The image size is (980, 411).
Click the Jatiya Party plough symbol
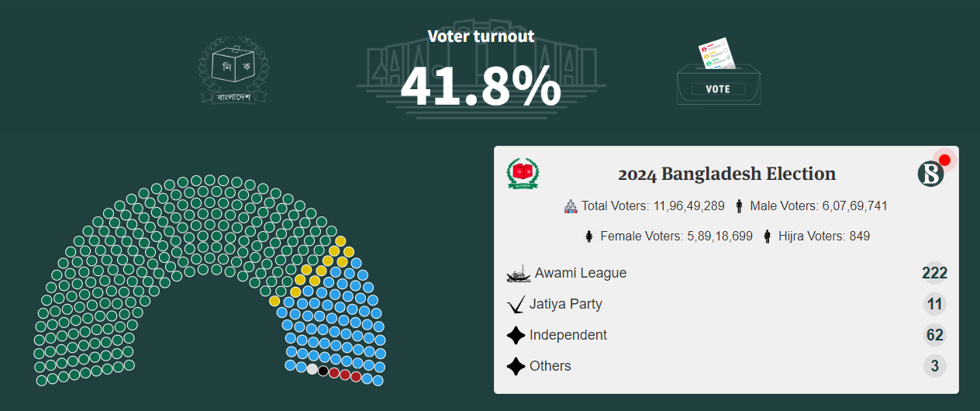pyautogui.click(x=516, y=305)
